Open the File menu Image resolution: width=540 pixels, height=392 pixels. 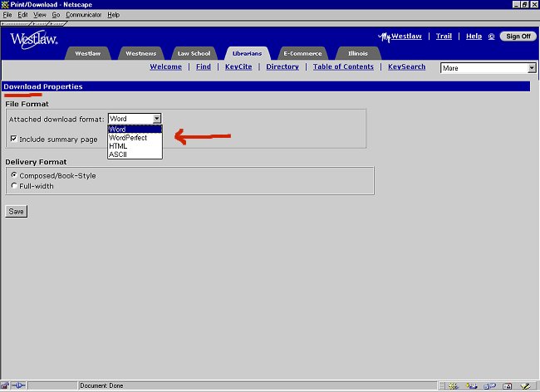coord(7,15)
